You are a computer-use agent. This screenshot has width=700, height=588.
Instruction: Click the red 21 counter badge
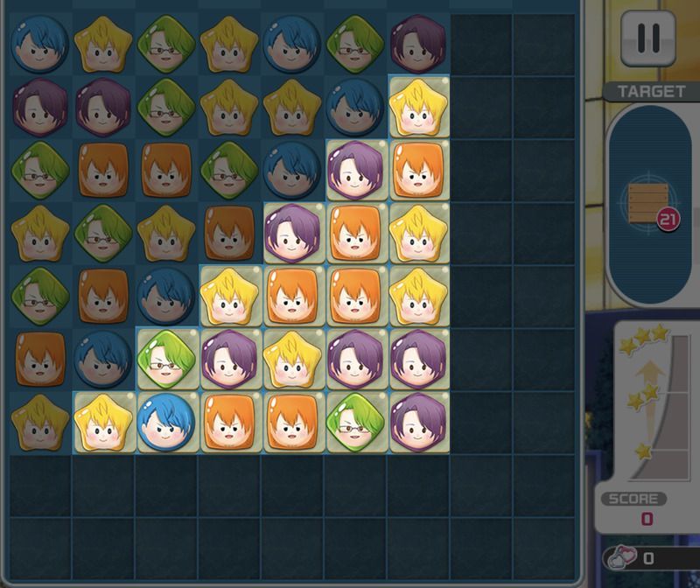pos(668,220)
